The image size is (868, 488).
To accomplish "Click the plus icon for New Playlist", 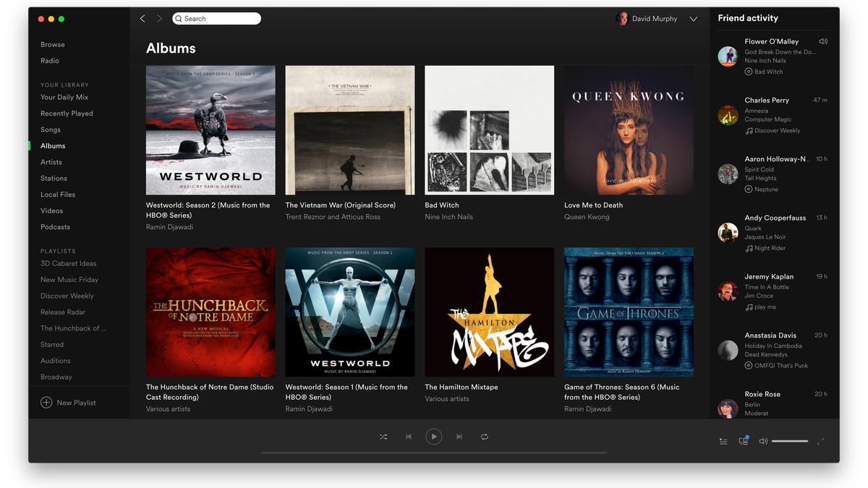I will [46, 403].
